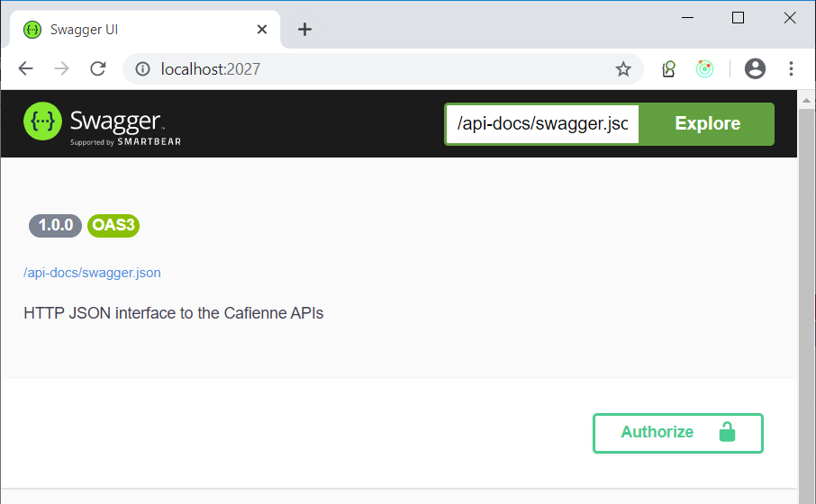Click the unlocked padlock icon
The height and width of the screenshot is (504, 816).
coord(727,432)
